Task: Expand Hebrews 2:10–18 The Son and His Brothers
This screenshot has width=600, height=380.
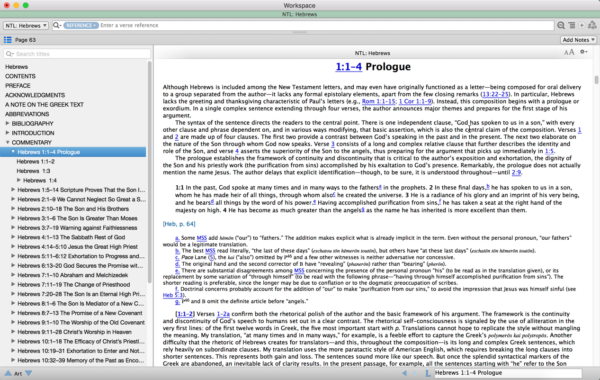Action: coord(13,209)
